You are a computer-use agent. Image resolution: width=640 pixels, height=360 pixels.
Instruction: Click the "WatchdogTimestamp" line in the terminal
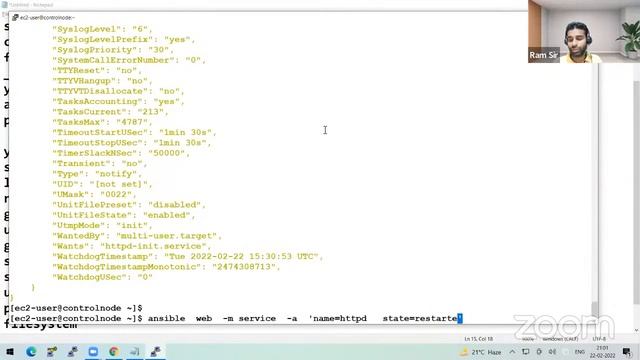[x=187, y=257]
